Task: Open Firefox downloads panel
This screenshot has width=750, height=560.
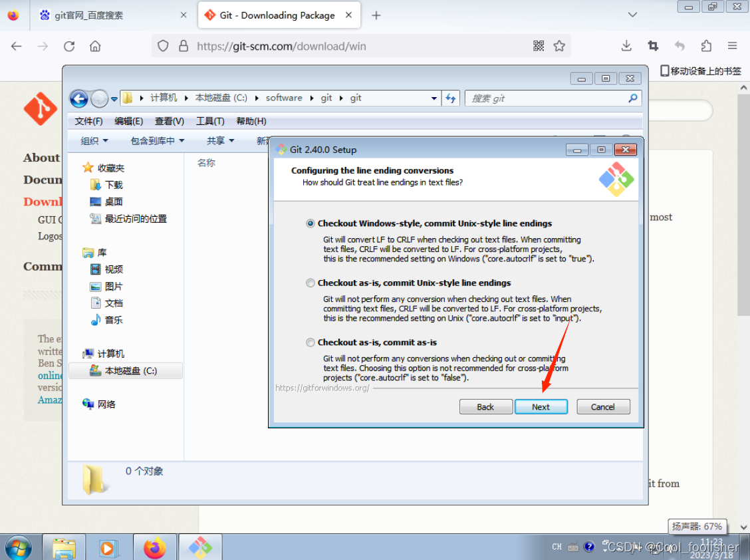Action: coord(626,46)
